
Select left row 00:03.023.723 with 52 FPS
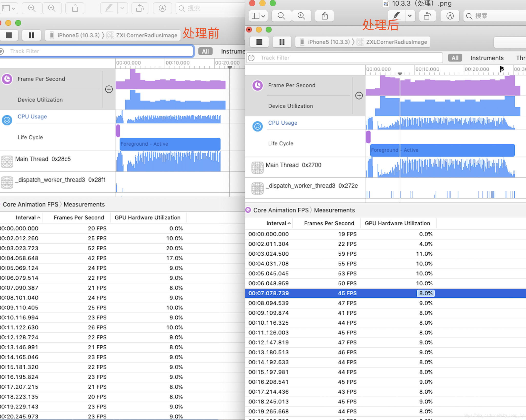[x=122, y=248]
